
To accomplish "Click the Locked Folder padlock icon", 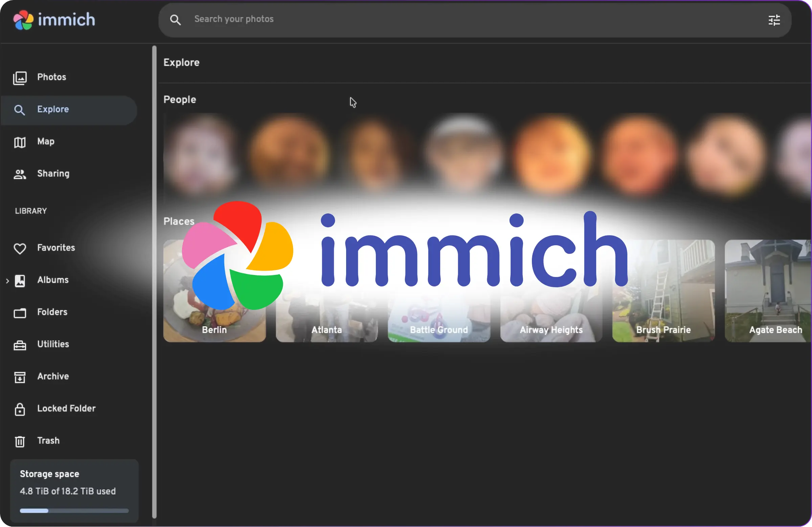I will point(20,409).
